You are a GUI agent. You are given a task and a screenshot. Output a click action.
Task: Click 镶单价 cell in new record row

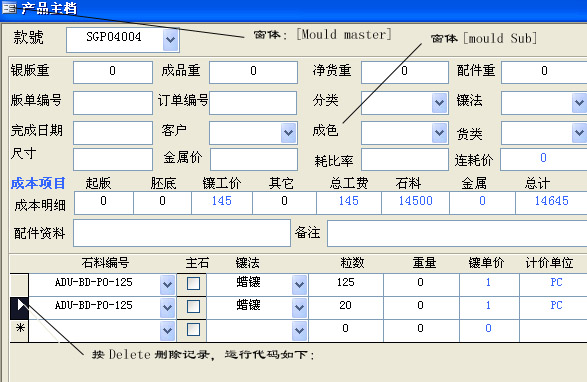point(489,331)
